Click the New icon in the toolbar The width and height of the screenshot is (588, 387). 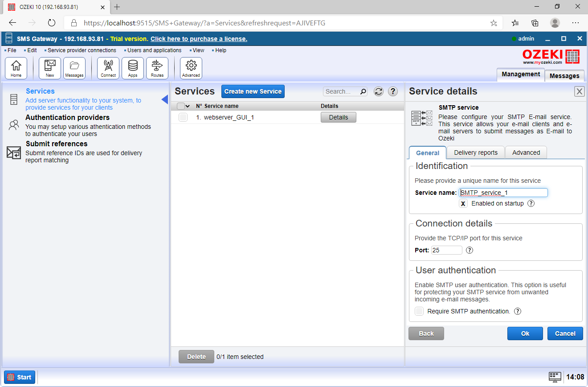[x=49, y=68]
